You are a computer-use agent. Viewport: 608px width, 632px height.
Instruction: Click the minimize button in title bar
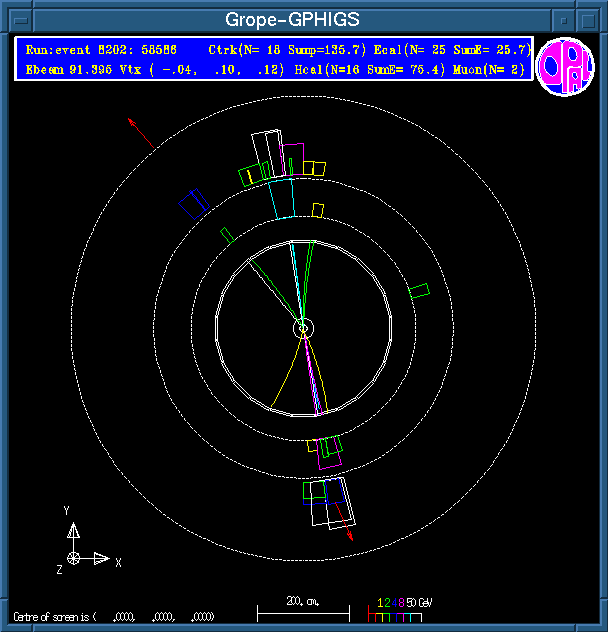point(564,19)
